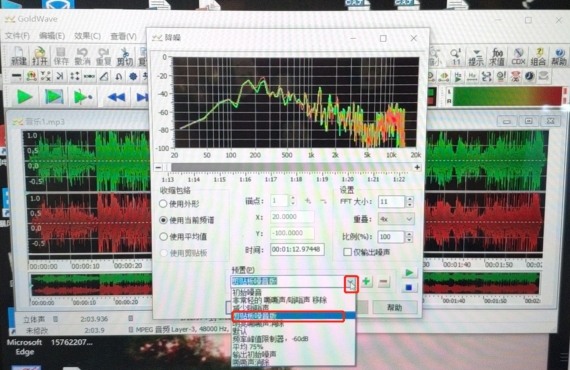Select the 使用平均值 radio button
The image size is (570, 370).
[x=163, y=237]
